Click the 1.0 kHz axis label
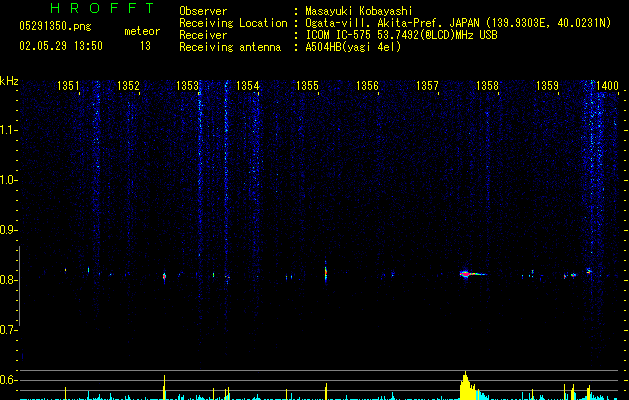The width and height of the screenshot is (629, 400). click(9, 180)
